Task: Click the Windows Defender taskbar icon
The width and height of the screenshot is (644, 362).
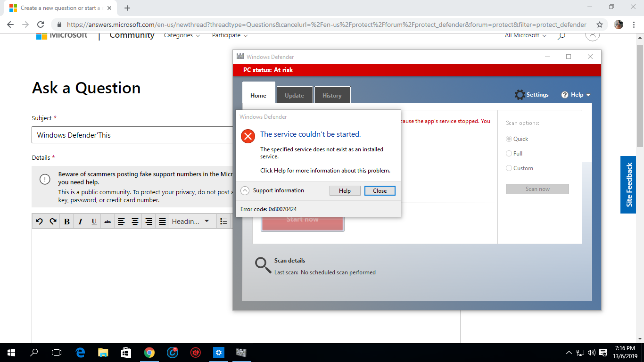Action: 241,353
